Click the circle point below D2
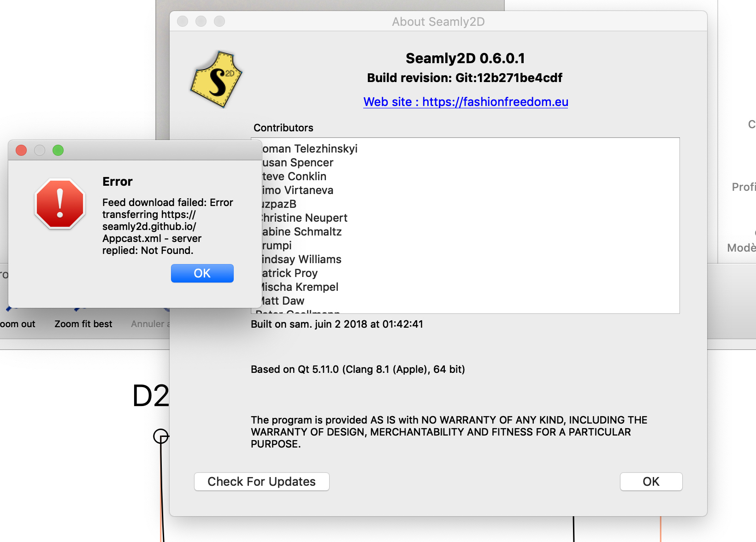Screen dimensions: 756x542 [x=160, y=436]
